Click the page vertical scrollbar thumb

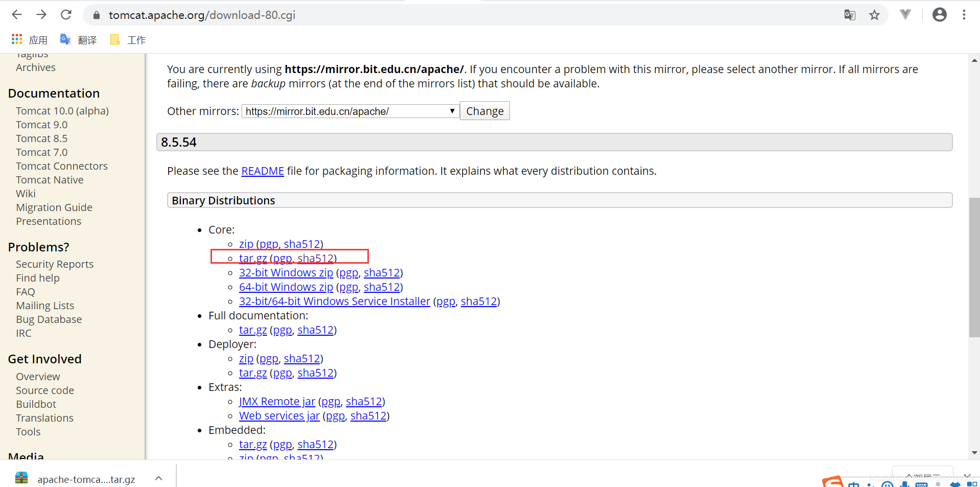point(974,267)
